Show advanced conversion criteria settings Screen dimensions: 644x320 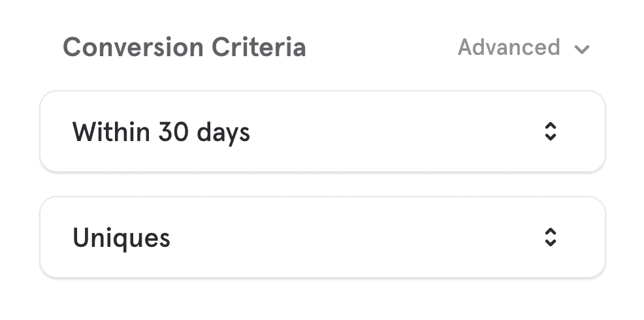coord(523,48)
